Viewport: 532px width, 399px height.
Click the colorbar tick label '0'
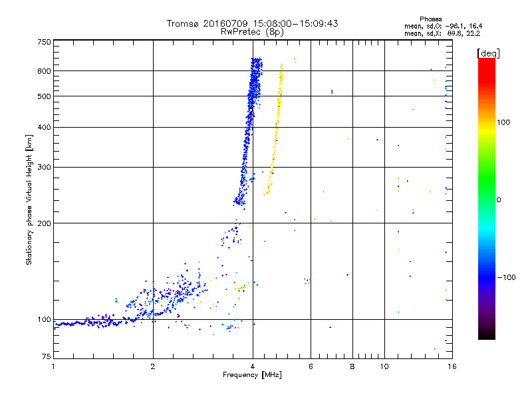[499, 200]
